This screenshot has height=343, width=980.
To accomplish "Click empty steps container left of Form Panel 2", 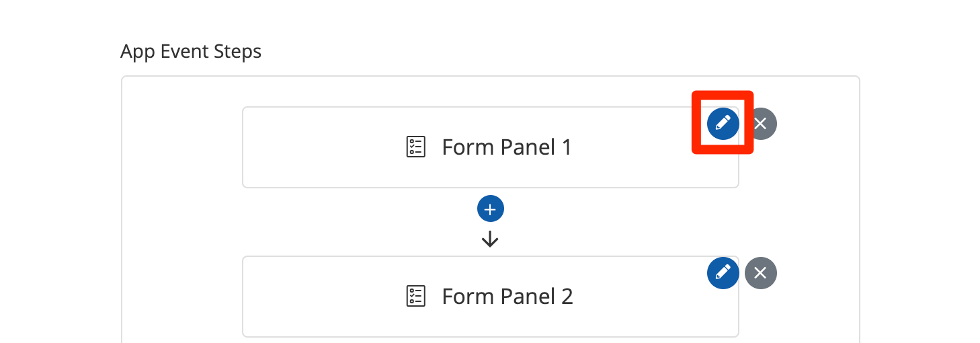I will click(x=181, y=297).
